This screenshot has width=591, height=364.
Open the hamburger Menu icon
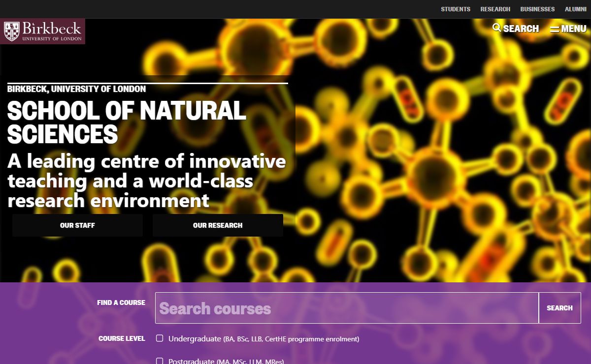click(x=555, y=29)
